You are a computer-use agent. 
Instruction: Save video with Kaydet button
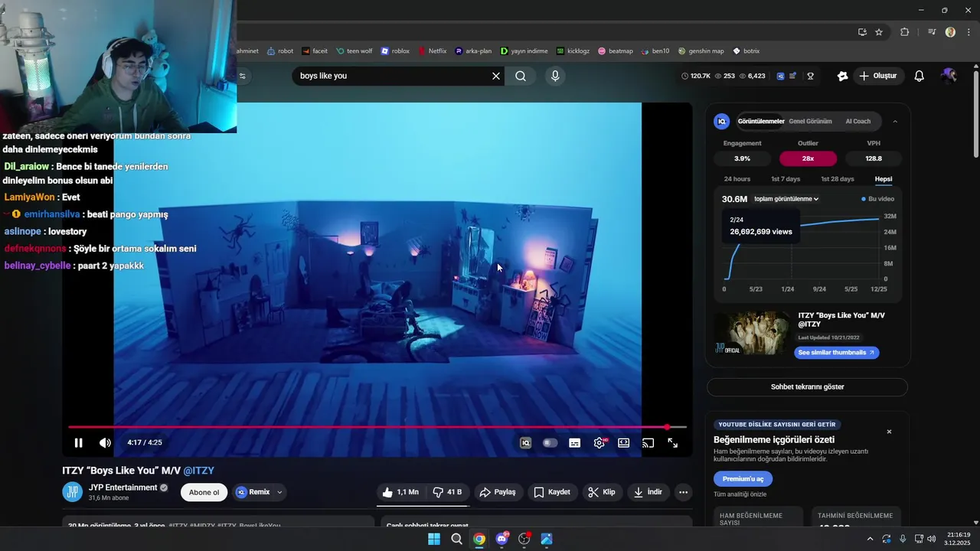click(x=552, y=492)
